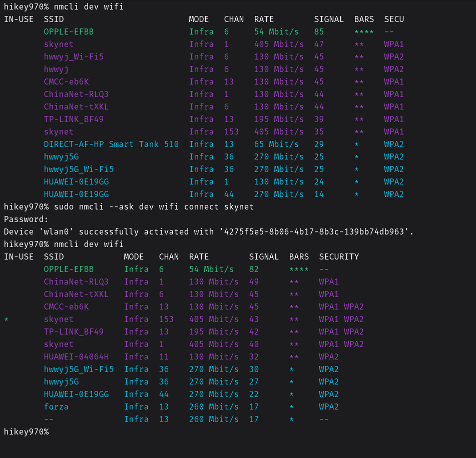Select the forza network name
Screen dimensions: 476x458
56,406
